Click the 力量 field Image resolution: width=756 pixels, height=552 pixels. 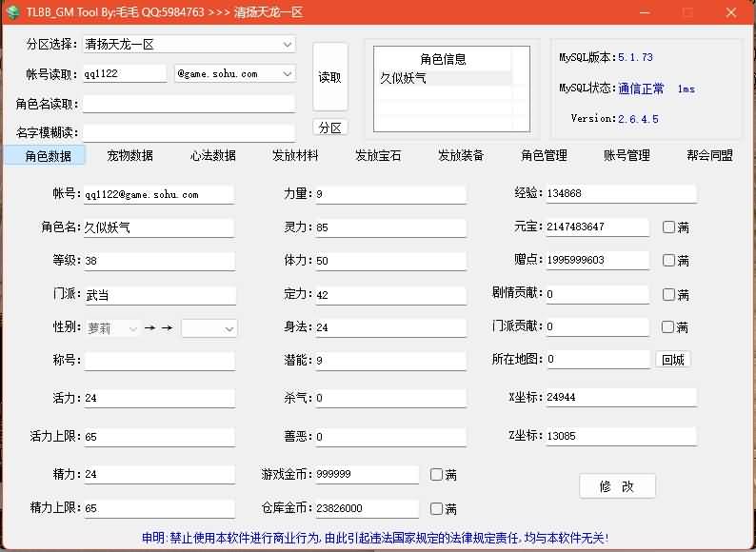pos(390,194)
